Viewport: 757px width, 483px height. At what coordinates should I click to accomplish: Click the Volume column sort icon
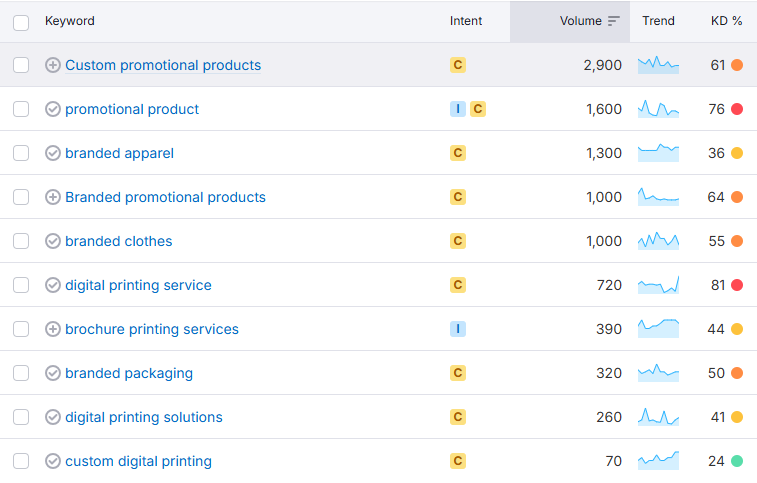click(x=614, y=21)
